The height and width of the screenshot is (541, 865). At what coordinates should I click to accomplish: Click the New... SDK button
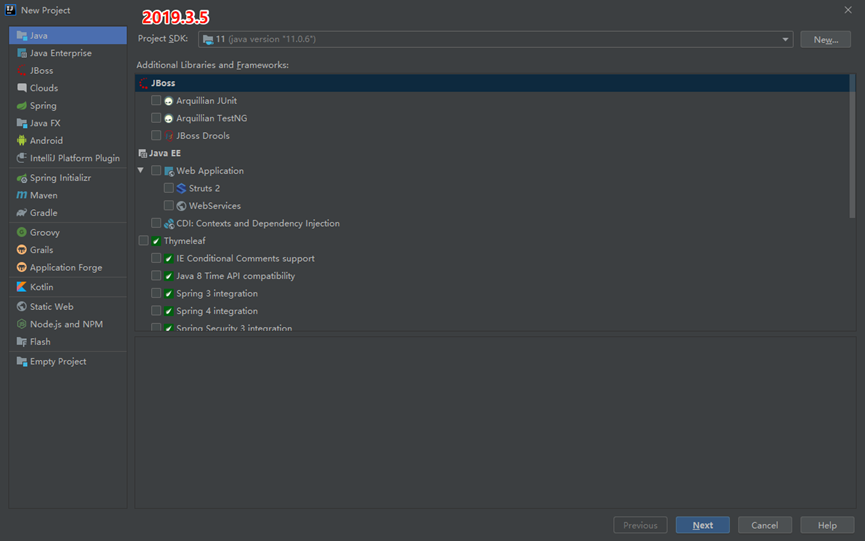click(x=825, y=40)
